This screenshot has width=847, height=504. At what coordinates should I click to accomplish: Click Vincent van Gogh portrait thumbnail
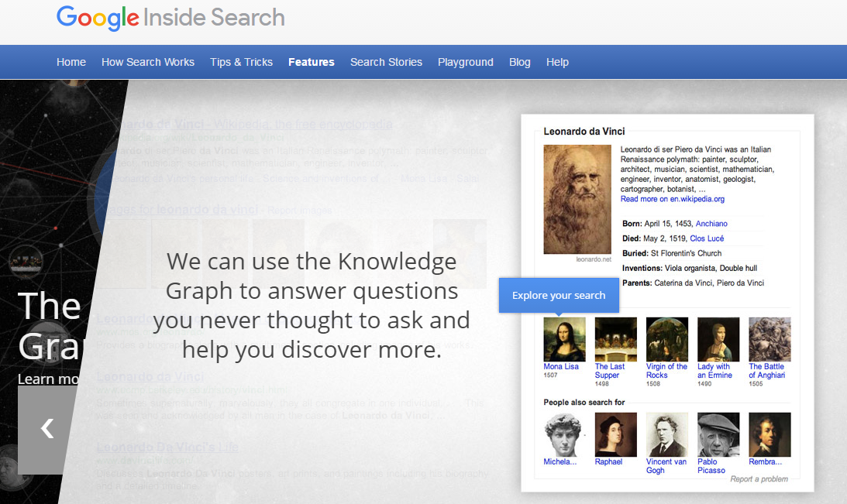click(667, 434)
